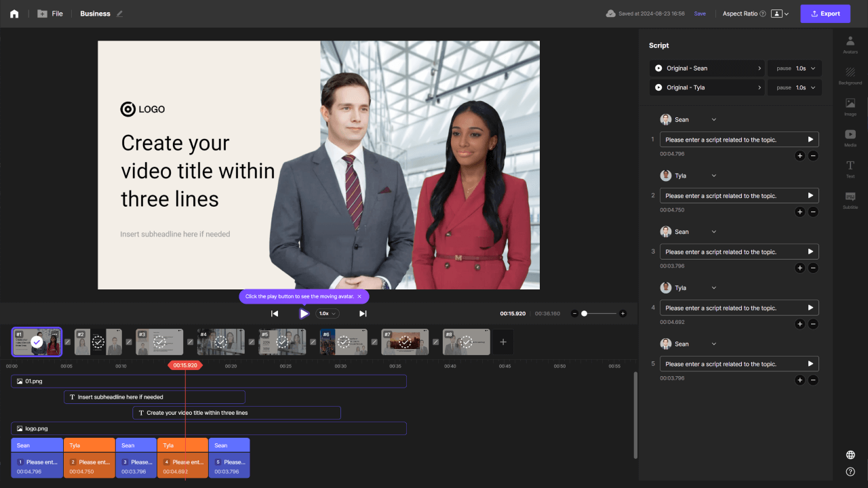The width and height of the screenshot is (868, 488).
Task: Toggle transition between scenes #1 and #2
Action: 67,342
